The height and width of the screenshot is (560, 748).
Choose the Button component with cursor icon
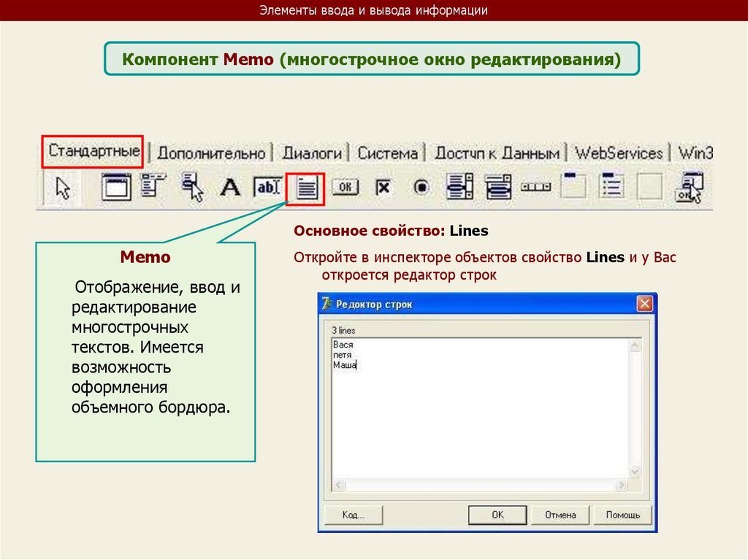pos(193,187)
